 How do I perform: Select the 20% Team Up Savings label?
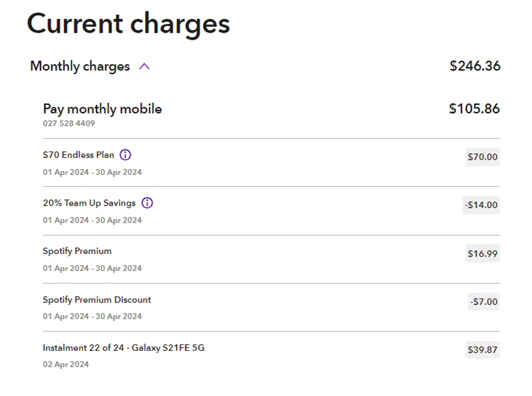89,203
